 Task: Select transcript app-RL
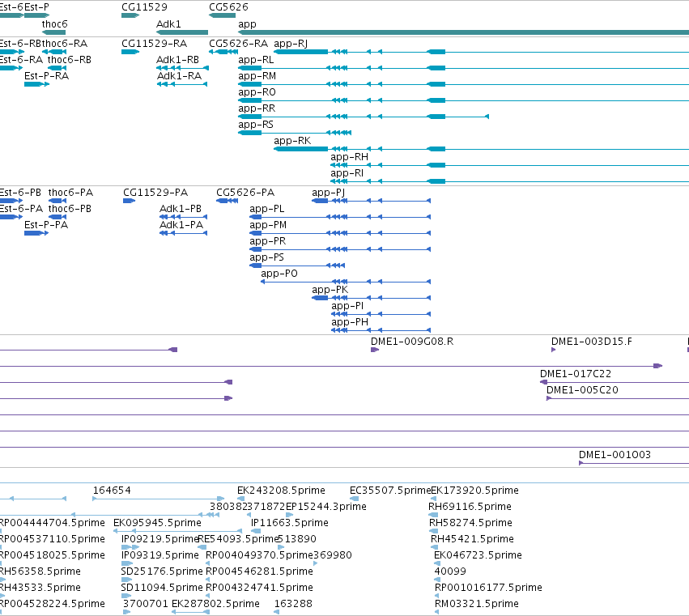[x=256, y=60]
